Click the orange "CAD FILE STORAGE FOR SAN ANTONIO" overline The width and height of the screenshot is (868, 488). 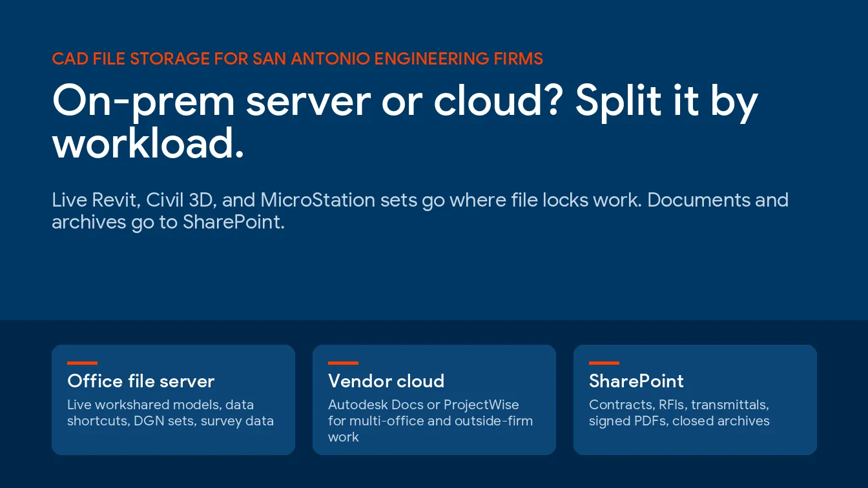(x=297, y=59)
